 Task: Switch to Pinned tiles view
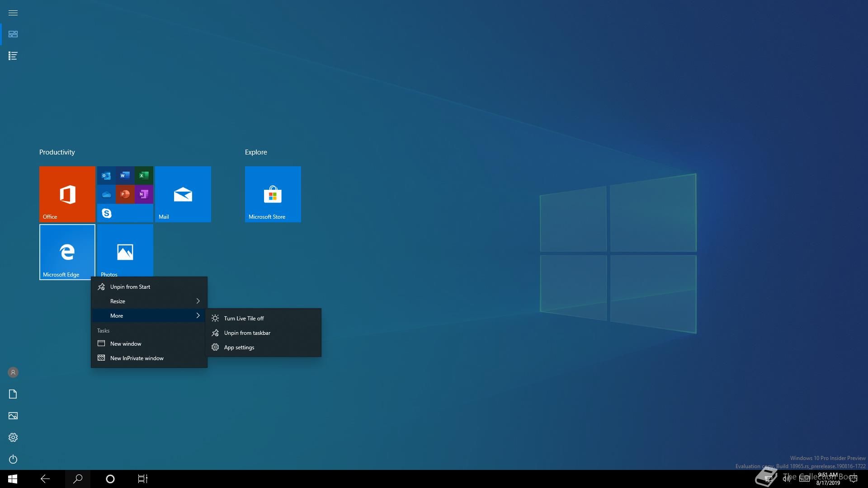click(13, 34)
